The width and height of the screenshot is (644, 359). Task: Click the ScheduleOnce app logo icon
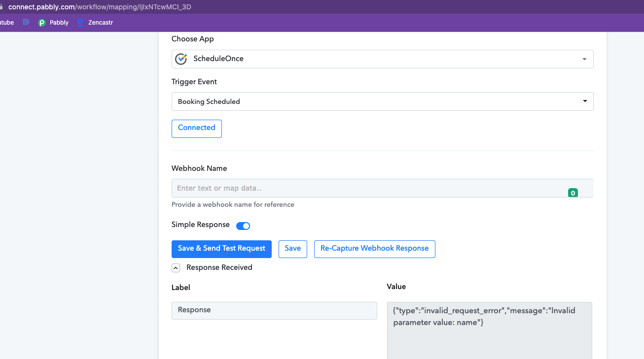[x=181, y=59]
